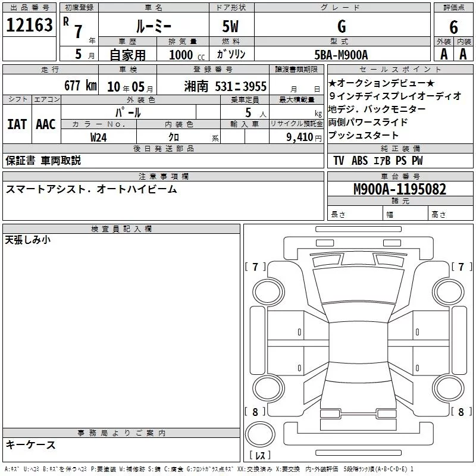Click interior grade A under 内装
Screen dimensions: 476x476
click(x=463, y=54)
